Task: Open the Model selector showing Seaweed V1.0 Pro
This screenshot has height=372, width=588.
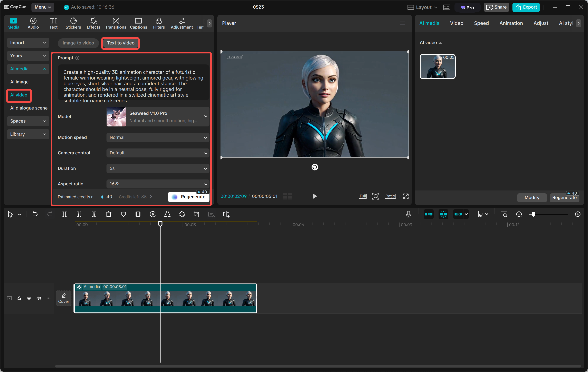Action: pos(157,117)
